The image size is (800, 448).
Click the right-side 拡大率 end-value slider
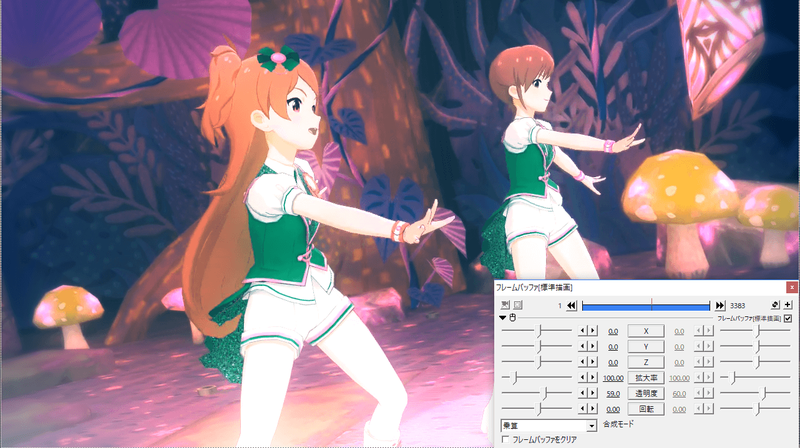click(755, 378)
